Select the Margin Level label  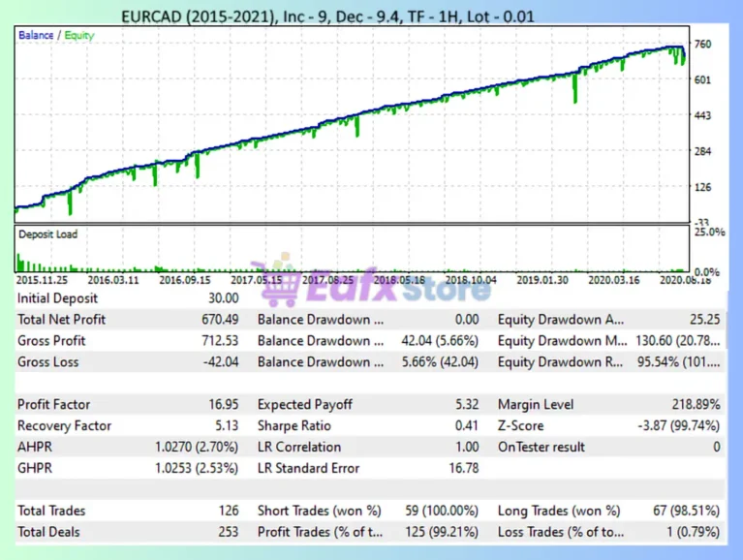[536, 405]
